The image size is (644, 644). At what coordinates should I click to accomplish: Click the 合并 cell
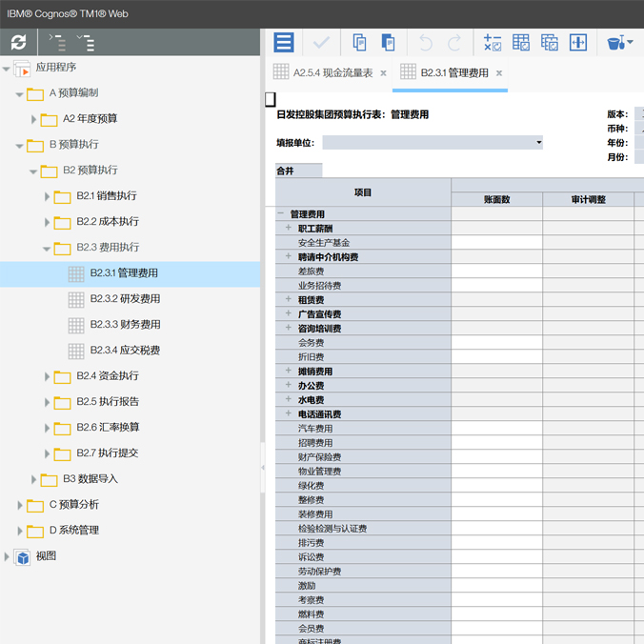pos(298,171)
